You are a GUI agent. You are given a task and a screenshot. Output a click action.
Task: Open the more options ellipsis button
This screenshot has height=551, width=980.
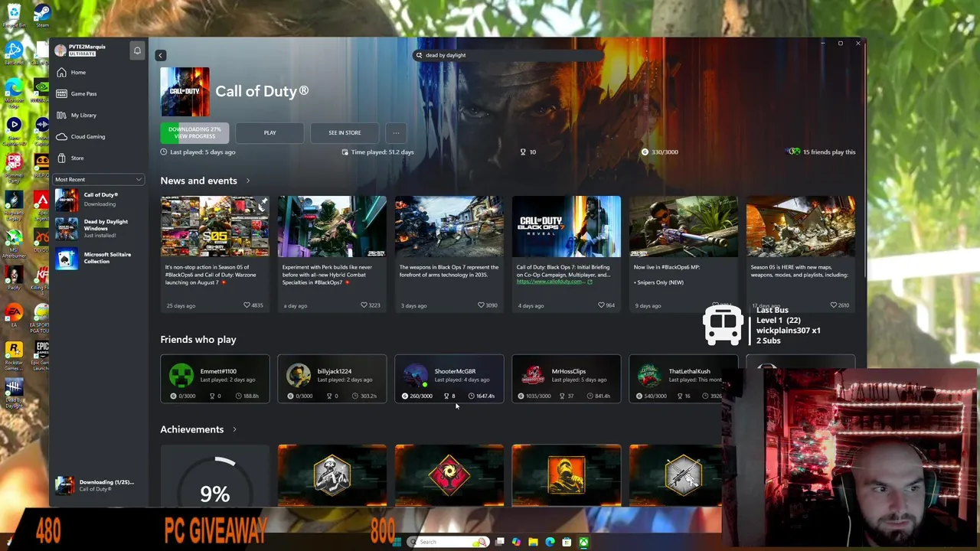[396, 132]
